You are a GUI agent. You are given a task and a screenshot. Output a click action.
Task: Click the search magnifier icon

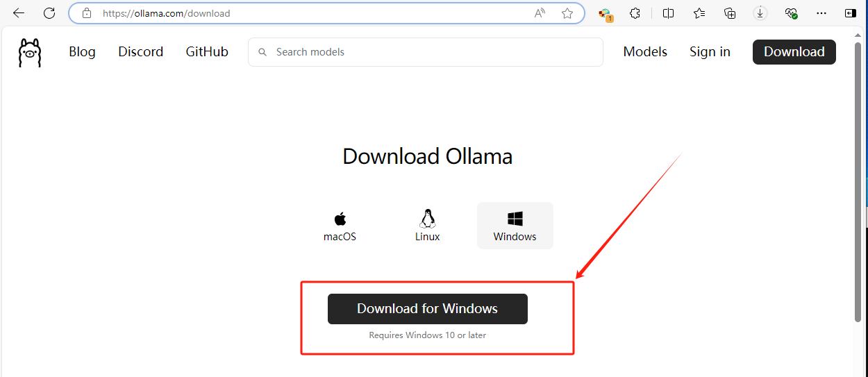(x=262, y=52)
